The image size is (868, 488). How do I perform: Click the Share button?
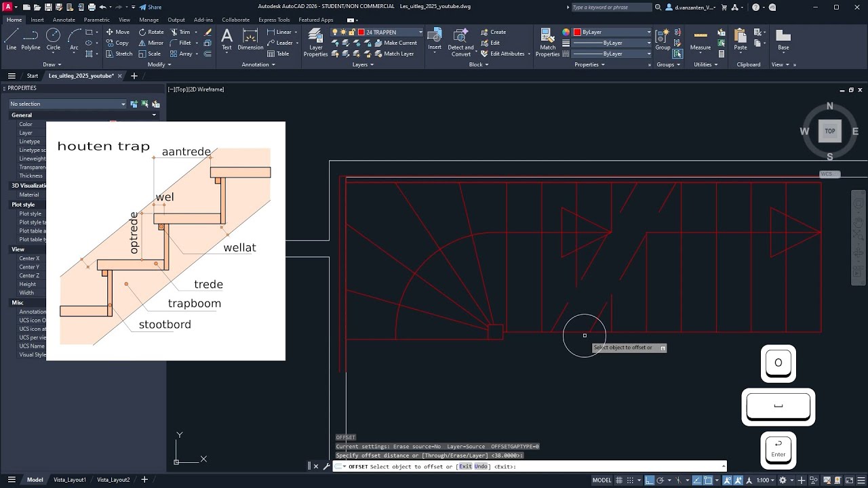tap(151, 7)
